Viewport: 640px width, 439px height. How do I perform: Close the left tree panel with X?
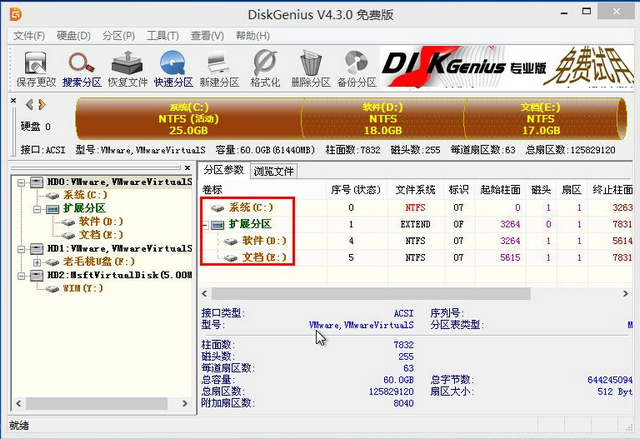click(x=187, y=168)
